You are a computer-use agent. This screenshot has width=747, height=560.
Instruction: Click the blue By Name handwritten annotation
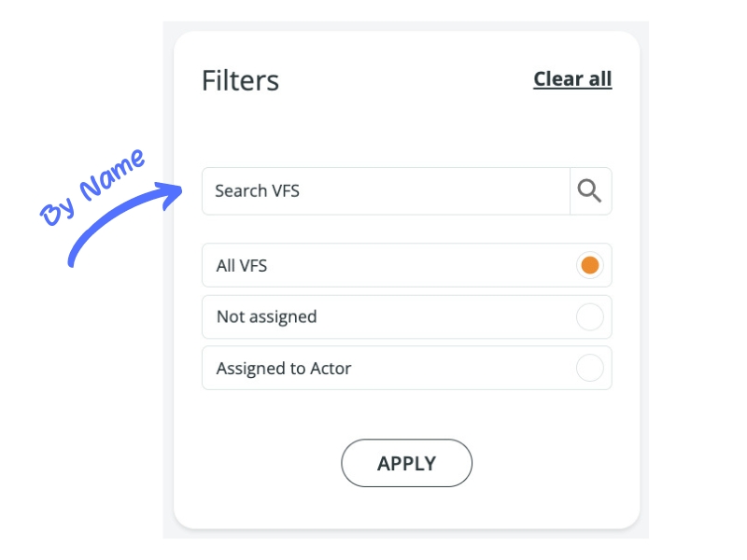click(x=92, y=188)
